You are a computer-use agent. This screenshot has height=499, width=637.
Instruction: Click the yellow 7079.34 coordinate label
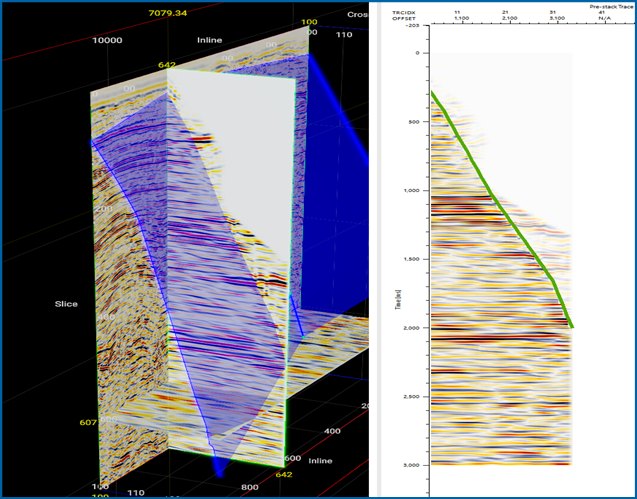coord(167,13)
